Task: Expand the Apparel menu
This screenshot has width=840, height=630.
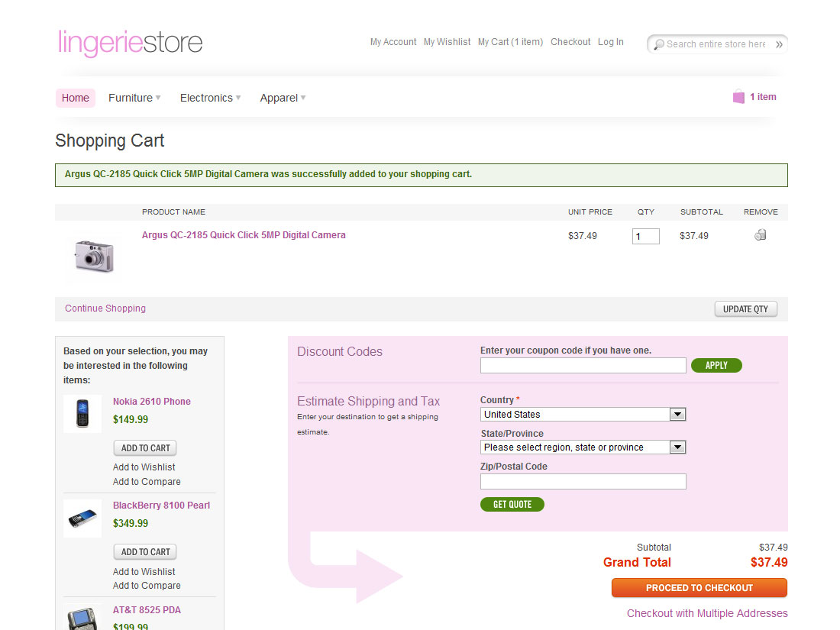Action: (x=283, y=98)
